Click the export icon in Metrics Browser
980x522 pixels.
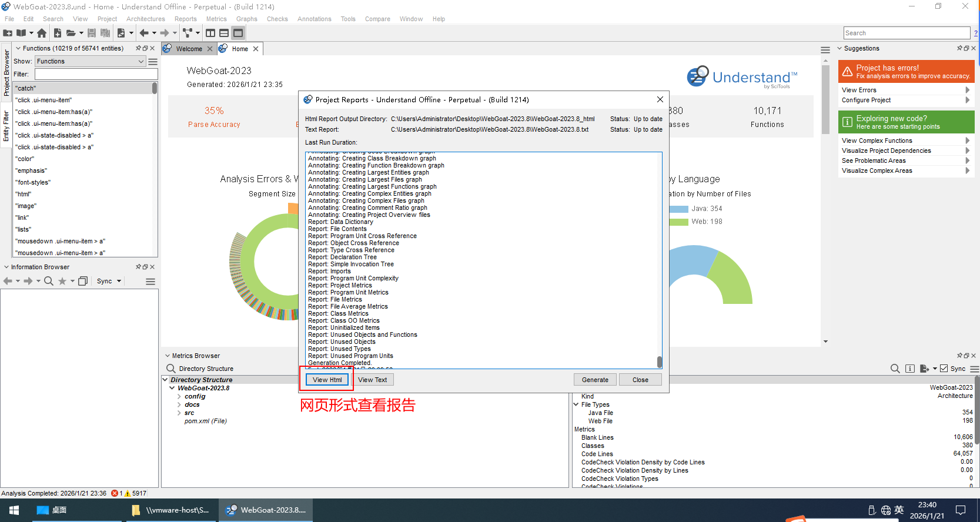click(x=924, y=369)
